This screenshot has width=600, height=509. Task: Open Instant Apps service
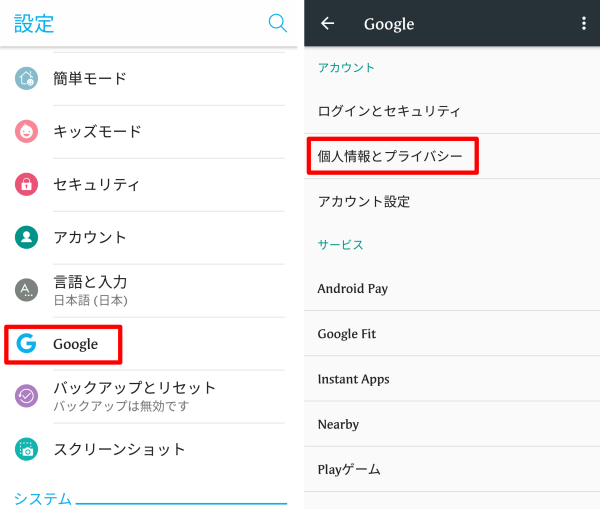[x=452, y=379]
